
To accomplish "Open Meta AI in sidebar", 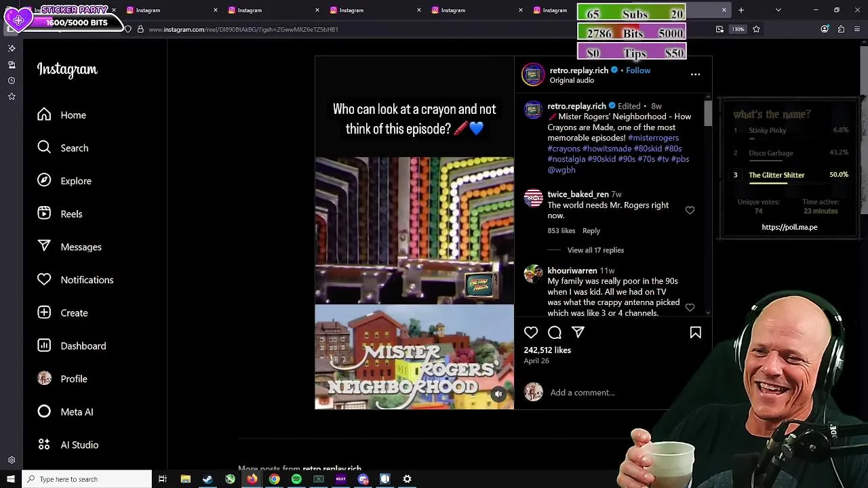I will tap(65, 412).
